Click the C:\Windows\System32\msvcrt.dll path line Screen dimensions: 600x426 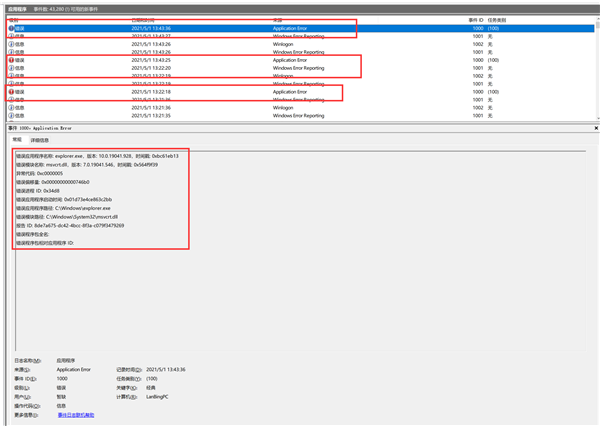67,217
